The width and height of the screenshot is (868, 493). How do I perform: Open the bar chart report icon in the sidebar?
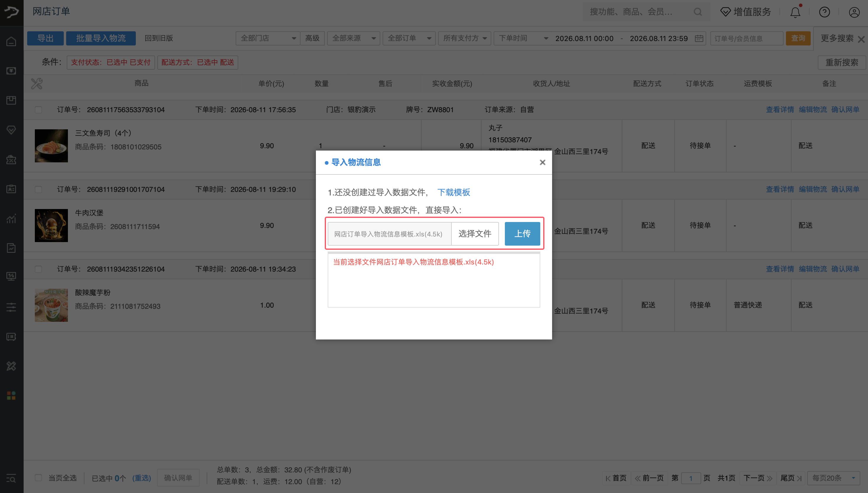click(x=11, y=219)
